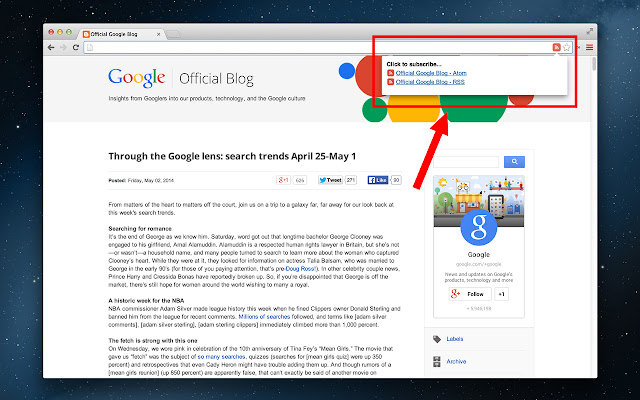This screenshot has height=400, width=640.
Task: Click the Google name under the avatar
Action: [x=479, y=255]
